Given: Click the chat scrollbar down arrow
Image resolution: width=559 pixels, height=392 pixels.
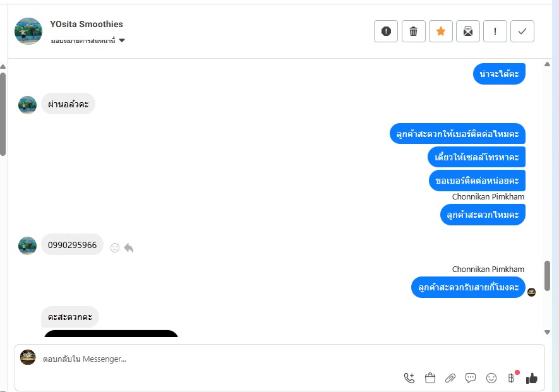Looking at the screenshot, I should [547, 332].
